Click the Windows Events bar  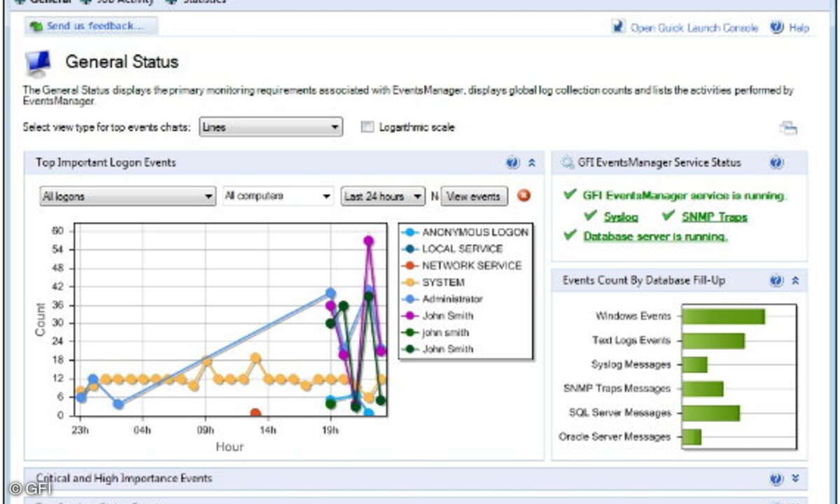click(723, 316)
